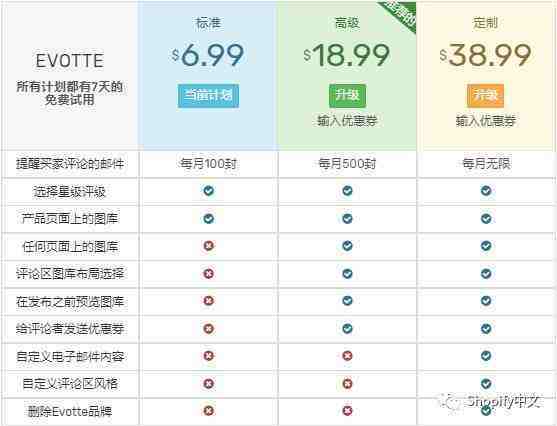Click the EVOTTE title heading
The width and height of the screenshot is (557, 426).
click(70, 61)
